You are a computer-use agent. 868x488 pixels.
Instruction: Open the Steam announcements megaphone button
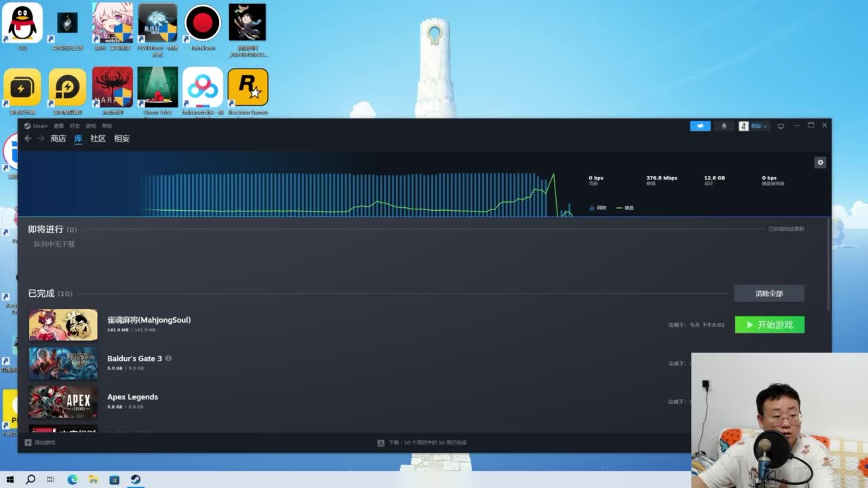tap(700, 126)
